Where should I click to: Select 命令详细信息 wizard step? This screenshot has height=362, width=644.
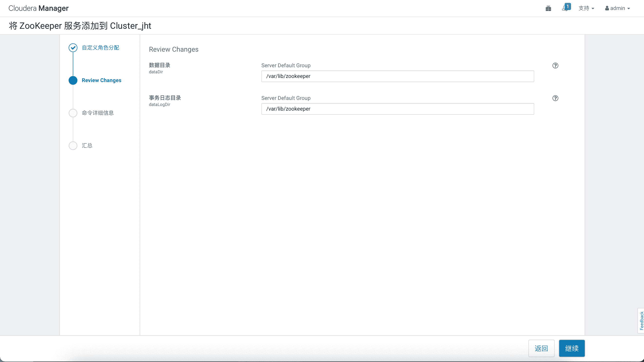coord(98,113)
